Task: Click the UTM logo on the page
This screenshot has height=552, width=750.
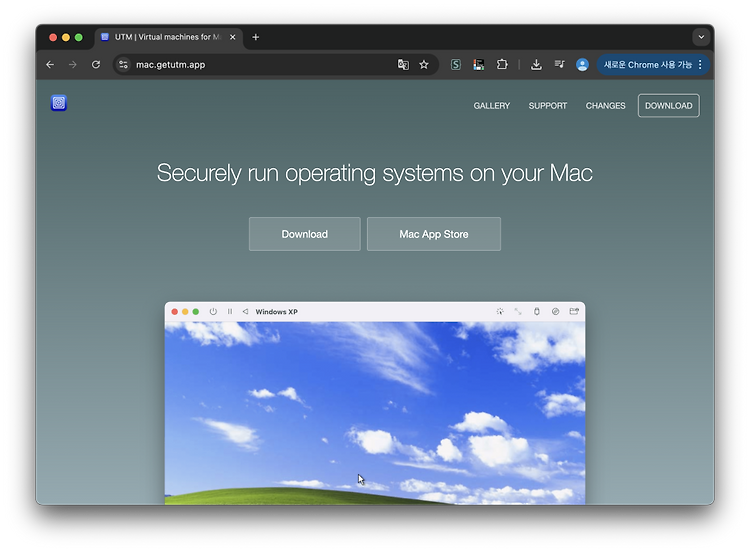Action: point(59,103)
